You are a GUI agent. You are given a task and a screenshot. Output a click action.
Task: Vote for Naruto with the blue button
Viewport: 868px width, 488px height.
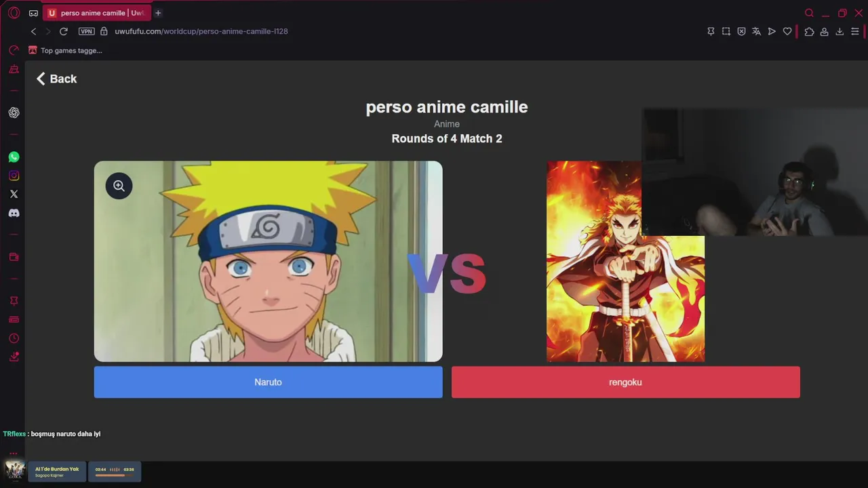[268, 382]
